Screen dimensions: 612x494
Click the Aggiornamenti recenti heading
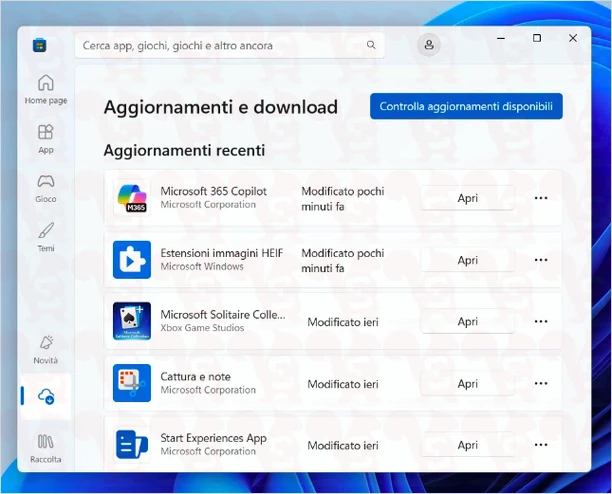tap(184, 150)
